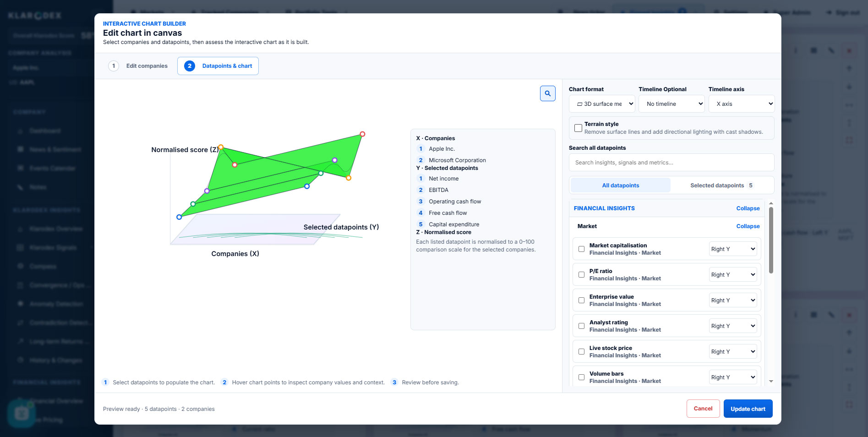Open the Timeline axis dropdown
868x437 pixels.
(x=741, y=104)
